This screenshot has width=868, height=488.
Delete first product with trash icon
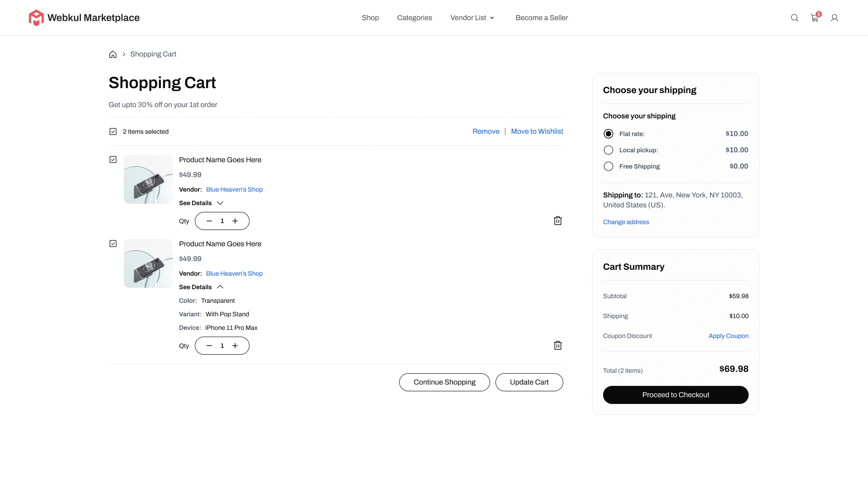(558, 221)
